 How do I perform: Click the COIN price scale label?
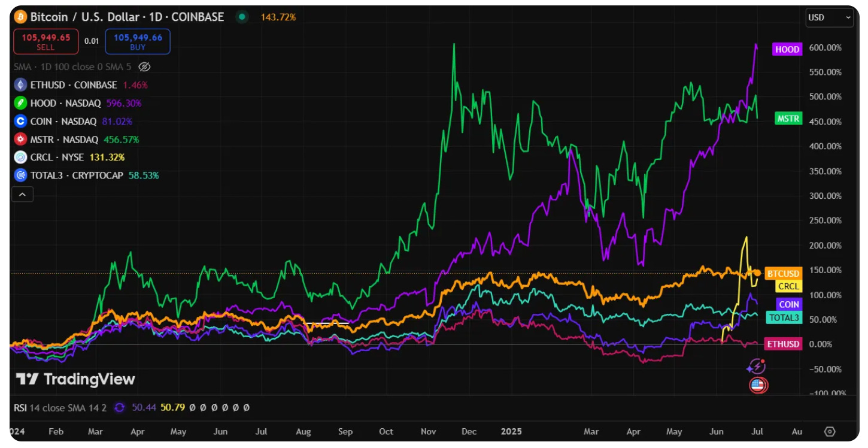click(789, 304)
